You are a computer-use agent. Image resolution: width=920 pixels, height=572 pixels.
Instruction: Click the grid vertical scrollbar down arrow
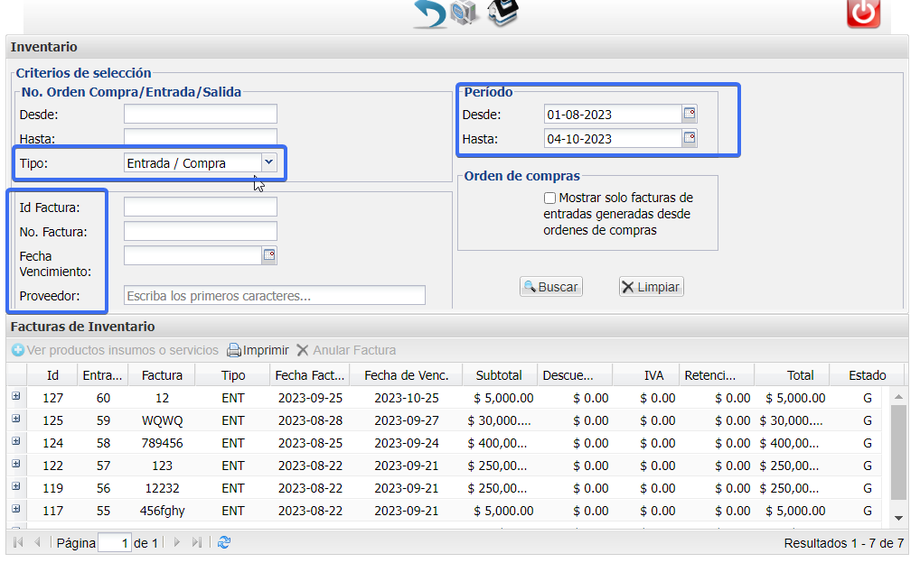tap(898, 517)
